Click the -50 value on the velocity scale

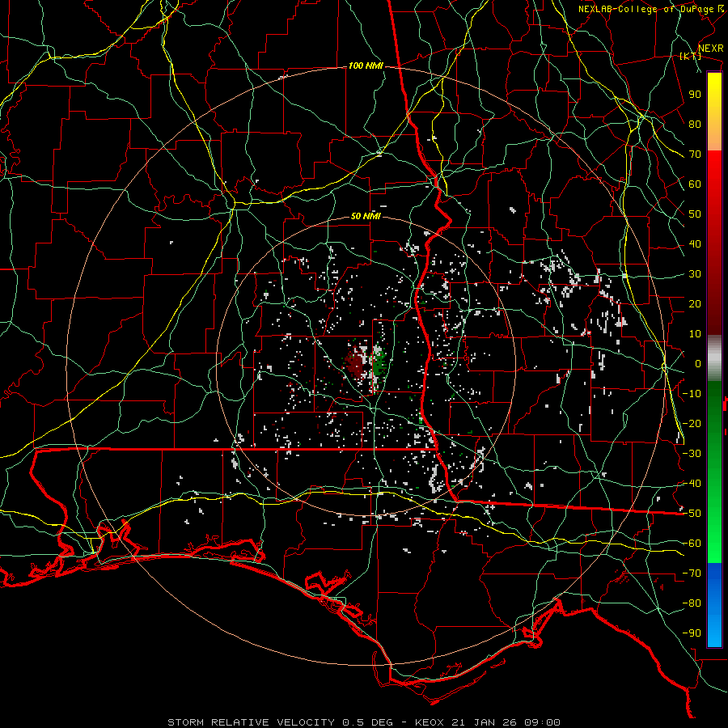click(692, 514)
